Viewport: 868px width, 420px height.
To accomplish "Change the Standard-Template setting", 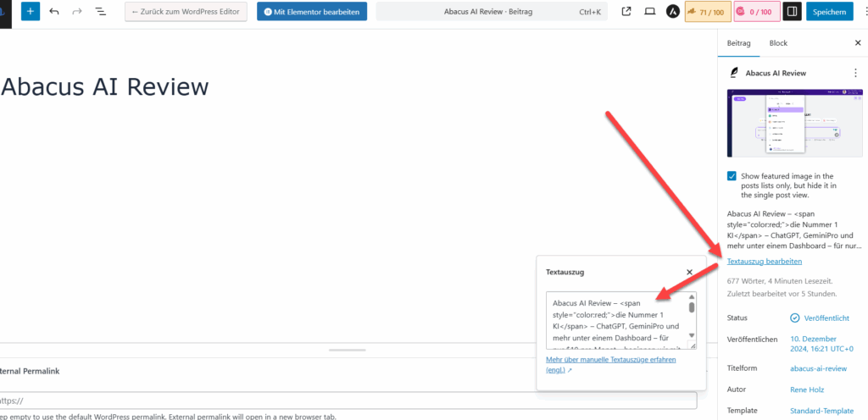I will [x=822, y=411].
